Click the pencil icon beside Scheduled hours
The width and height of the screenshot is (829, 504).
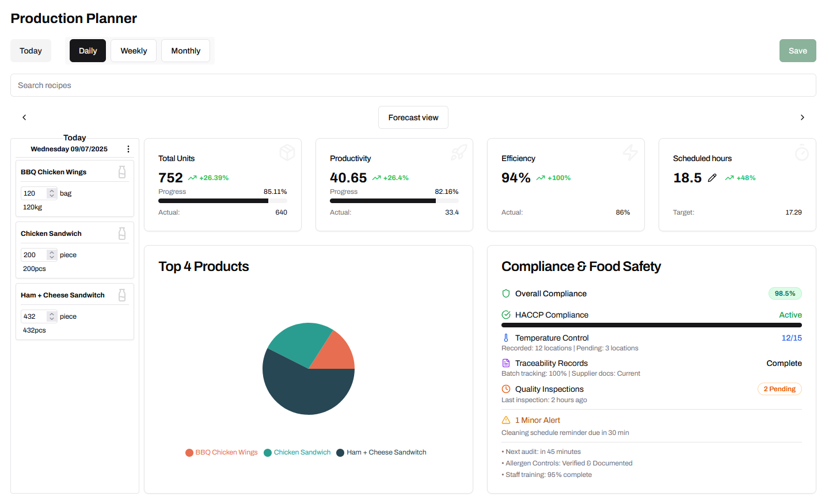(x=712, y=178)
